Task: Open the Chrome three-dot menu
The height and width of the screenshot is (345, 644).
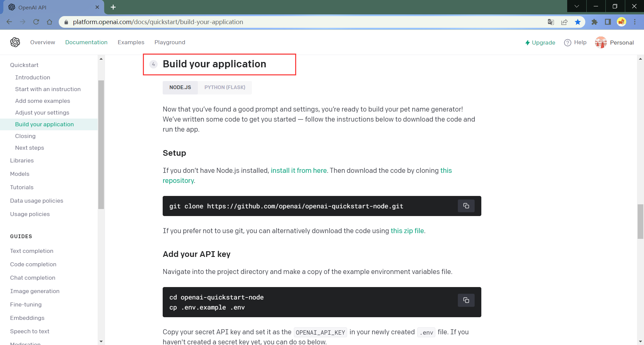Action: click(635, 22)
